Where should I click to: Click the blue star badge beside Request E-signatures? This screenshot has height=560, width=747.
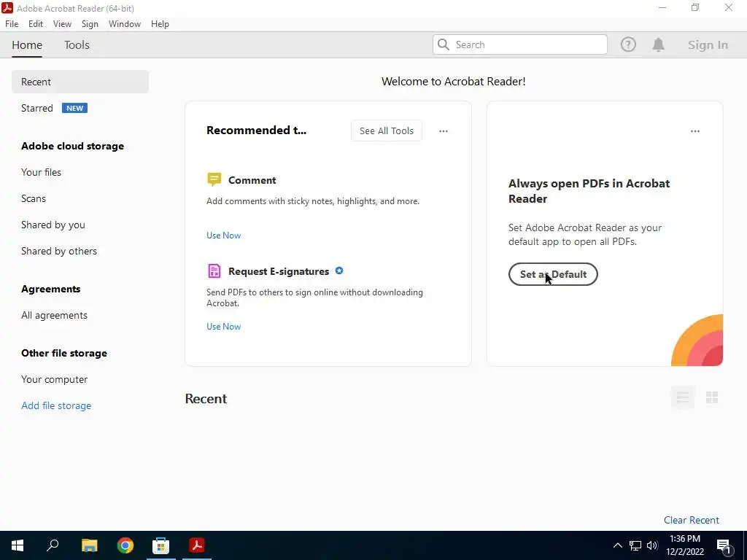(x=338, y=271)
